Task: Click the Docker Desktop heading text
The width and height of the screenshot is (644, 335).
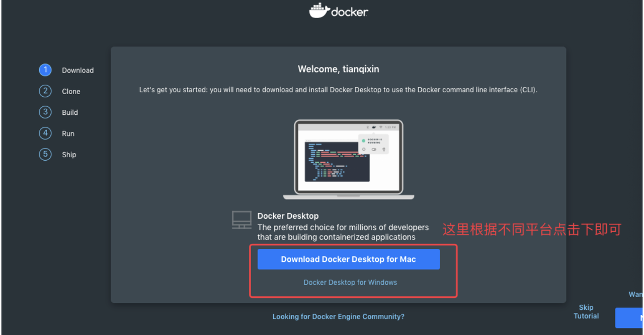Action: pos(288,216)
